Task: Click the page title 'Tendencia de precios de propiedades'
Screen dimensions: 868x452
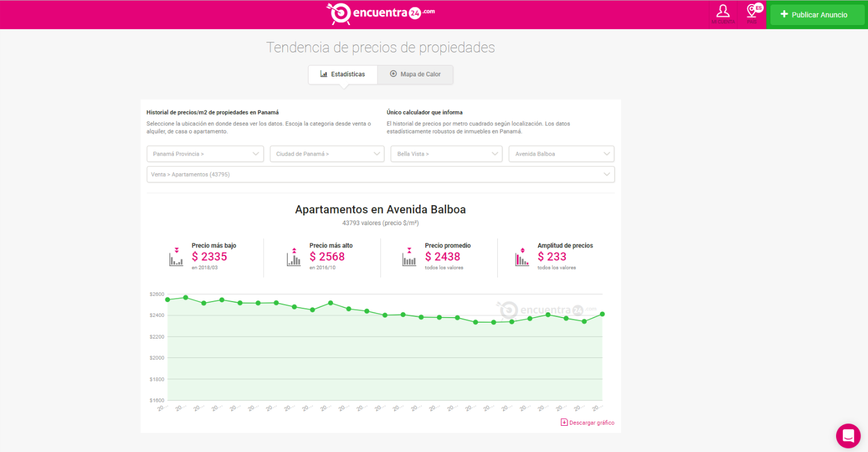Action: pyautogui.click(x=380, y=47)
